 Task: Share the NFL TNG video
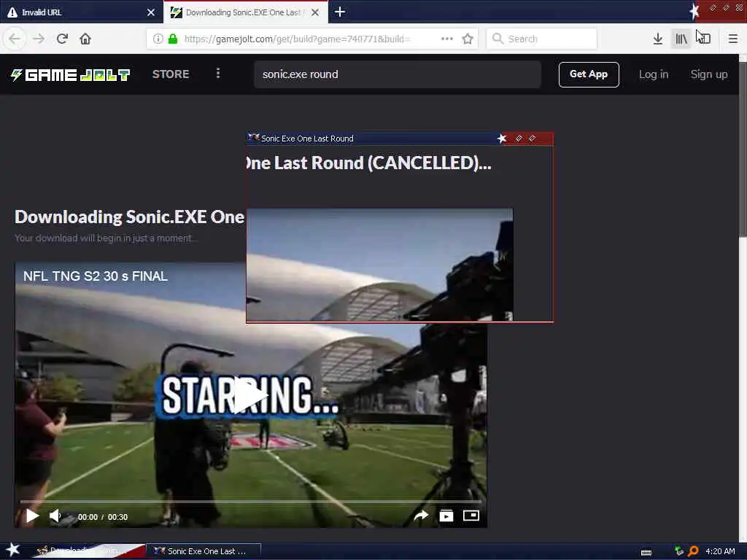click(421, 516)
